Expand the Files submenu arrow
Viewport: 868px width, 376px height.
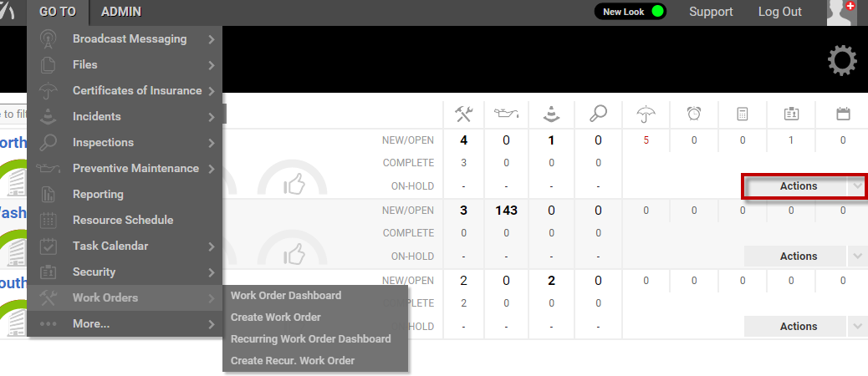212,65
